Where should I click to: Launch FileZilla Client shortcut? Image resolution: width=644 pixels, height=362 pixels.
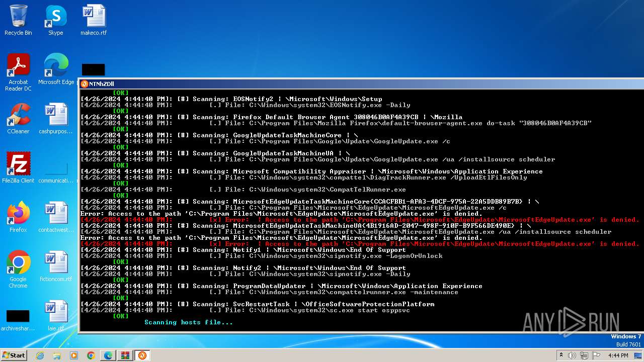pyautogui.click(x=18, y=167)
